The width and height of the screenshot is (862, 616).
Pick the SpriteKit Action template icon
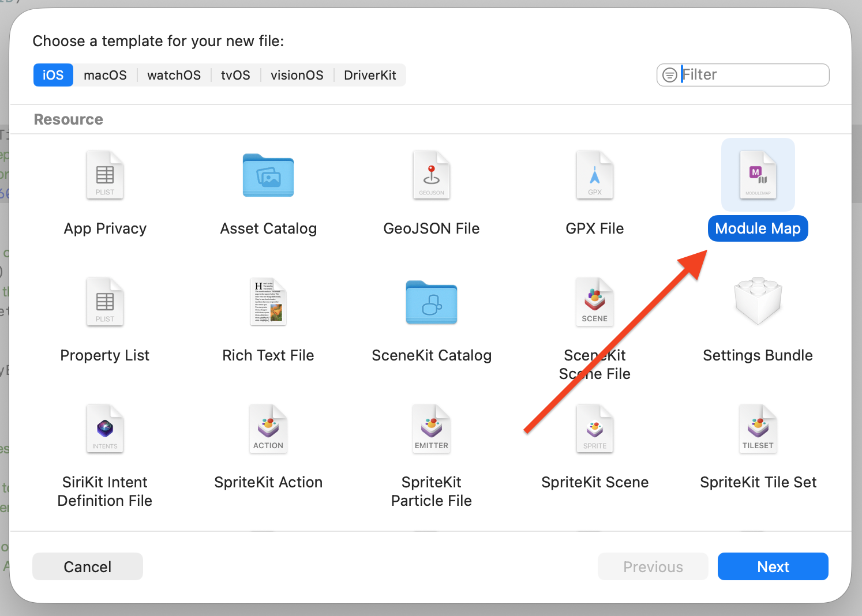coord(268,429)
